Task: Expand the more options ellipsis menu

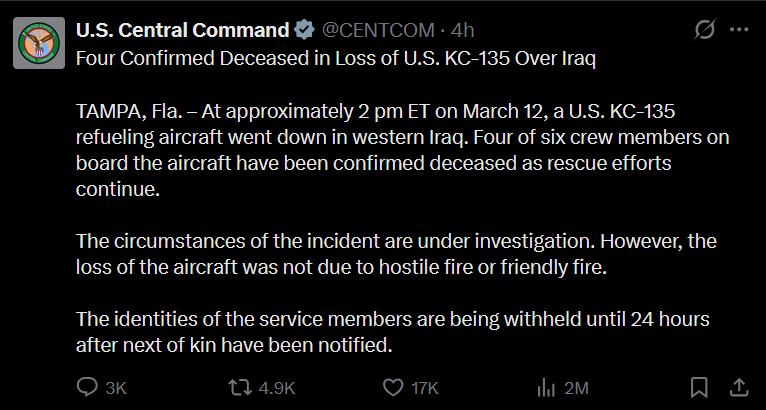Action: pos(739,30)
